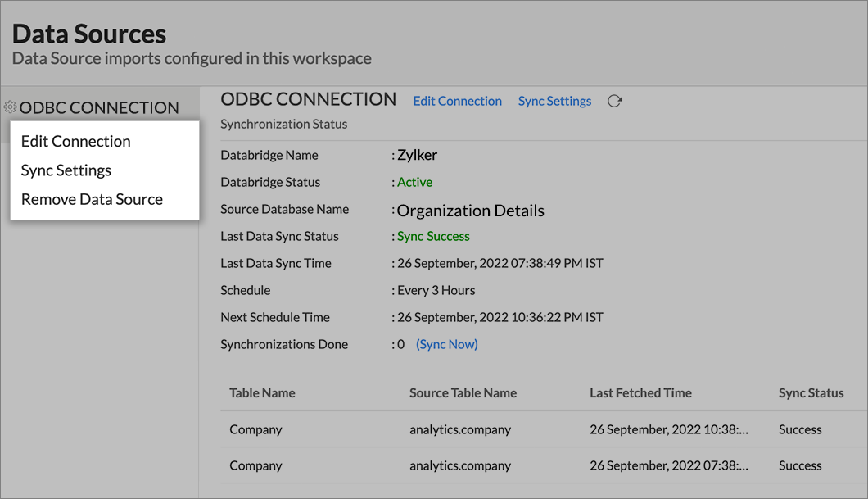Refresh synchronization status with the circular arrow icon
The height and width of the screenshot is (499, 868).
pyautogui.click(x=615, y=101)
